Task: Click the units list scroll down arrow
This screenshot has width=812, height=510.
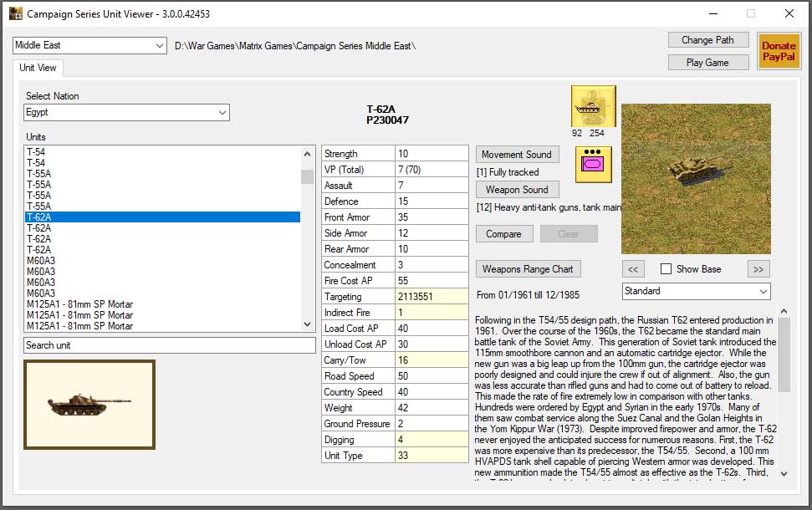Action: tap(307, 324)
